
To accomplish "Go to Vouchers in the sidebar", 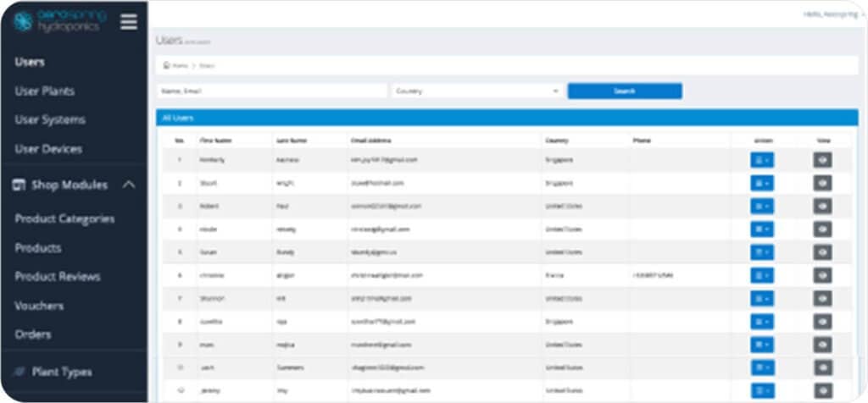I will click(39, 306).
